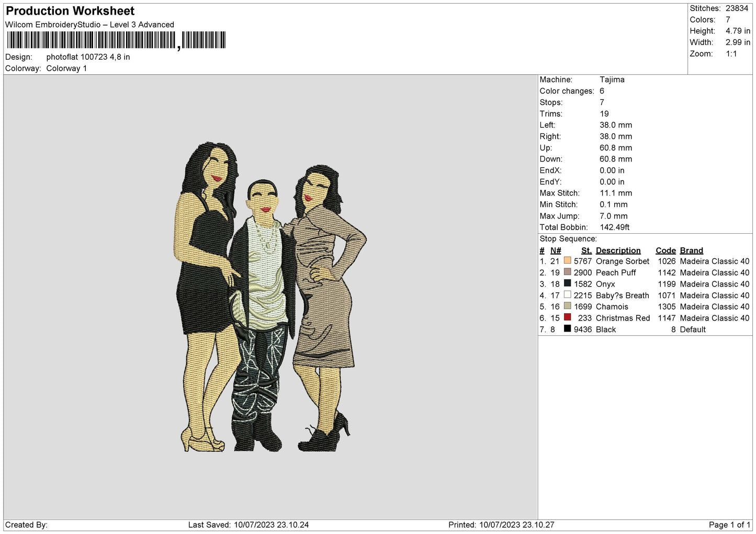Click thread code 1147
Screen dimensions: 756x534
tap(667, 319)
